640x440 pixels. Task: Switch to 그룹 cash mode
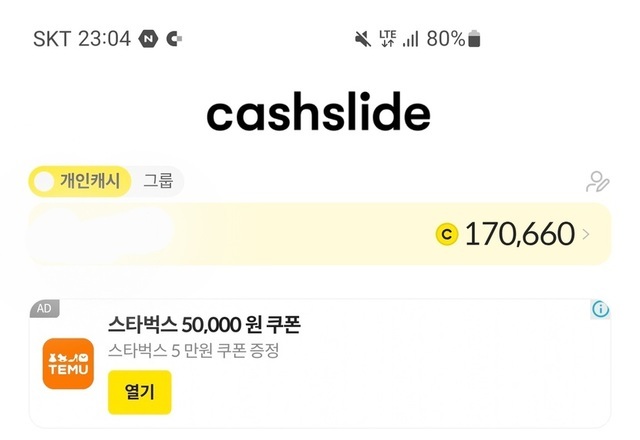(158, 181)
